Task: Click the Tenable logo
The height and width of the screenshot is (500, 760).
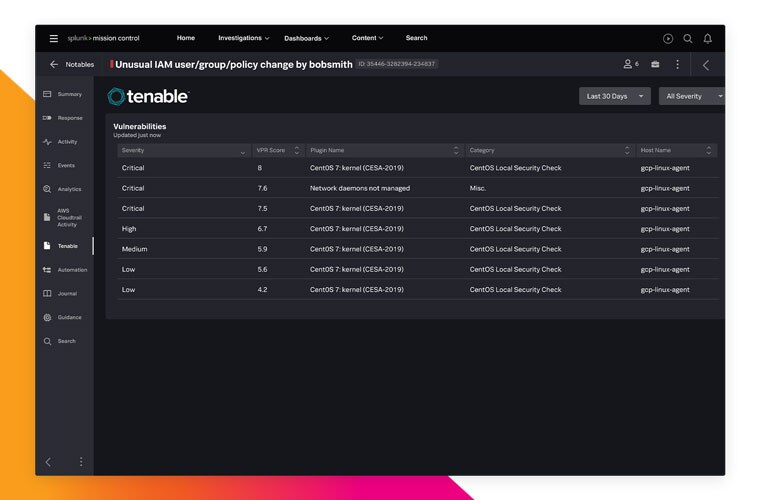Action: (x=148, y=96)
